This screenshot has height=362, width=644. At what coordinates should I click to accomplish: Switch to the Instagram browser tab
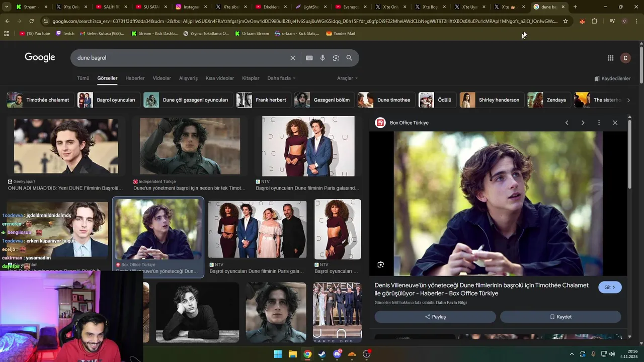pyautogui.click(x=191, y=7)
